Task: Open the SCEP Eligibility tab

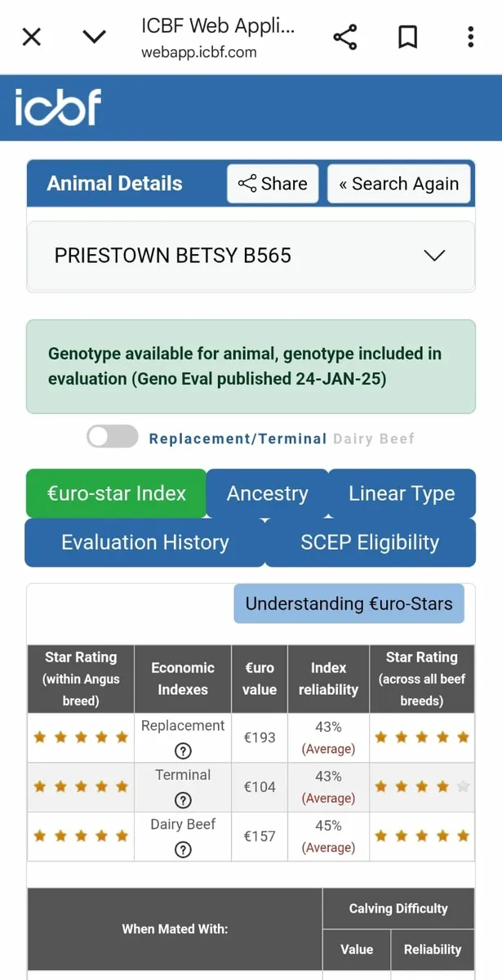Action: coord(370,542)
